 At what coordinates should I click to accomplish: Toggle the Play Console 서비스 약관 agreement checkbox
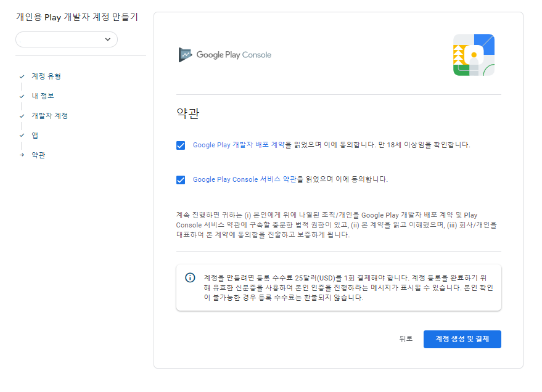181,180
